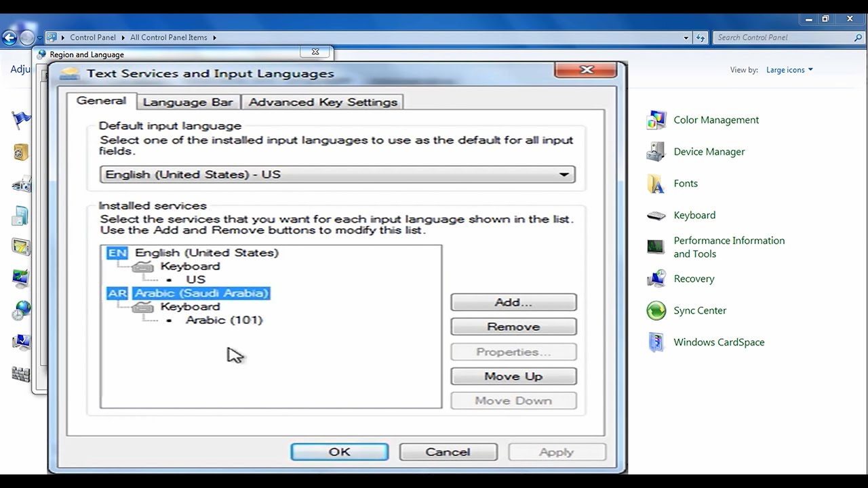Click the EN language badge icon
The image size is (868, 488).
click(117, 253)
